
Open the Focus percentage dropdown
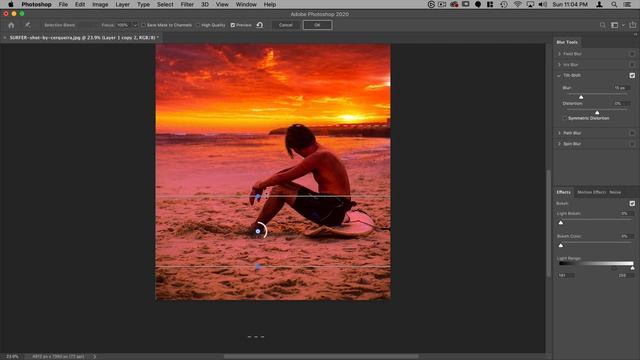click(135, 25)
